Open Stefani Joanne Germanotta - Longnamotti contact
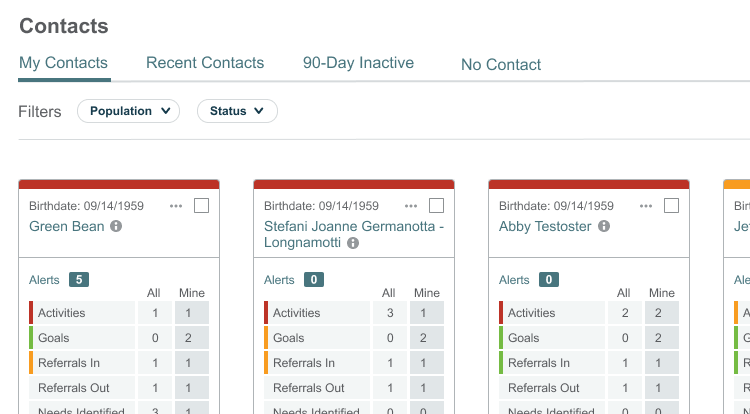The image size is (750, 414). (353, 234)
